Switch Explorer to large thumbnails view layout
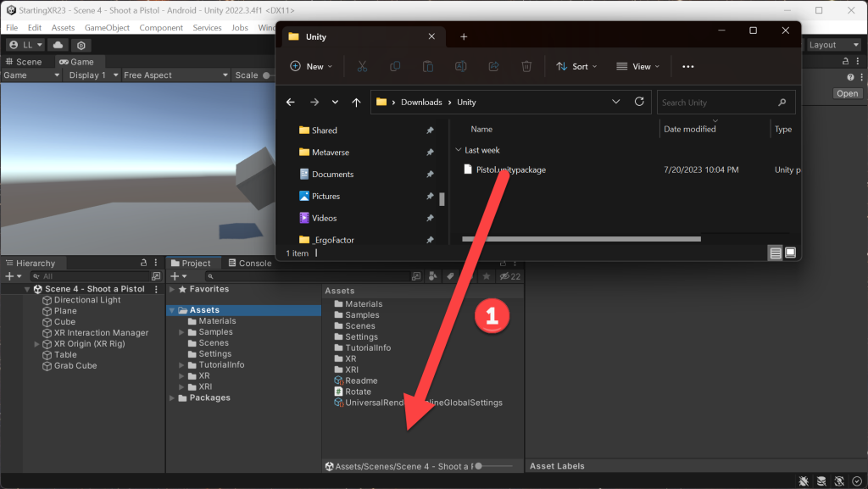This screenshot has height=489, width=868. 791,253
